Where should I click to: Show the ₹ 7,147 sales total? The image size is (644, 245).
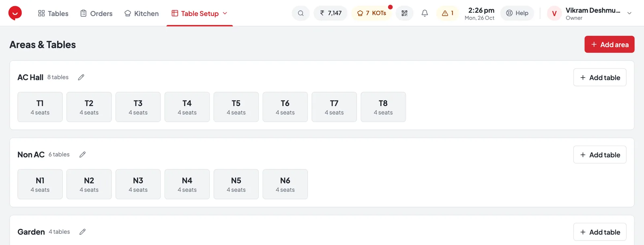(330, 13)
